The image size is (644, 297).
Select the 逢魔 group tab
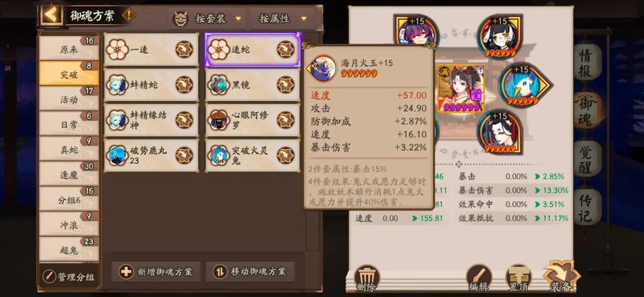point(69,174)
